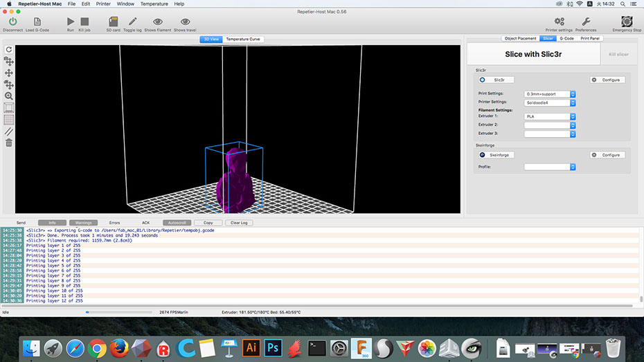Open the Edit menu

tap(85, 3)
